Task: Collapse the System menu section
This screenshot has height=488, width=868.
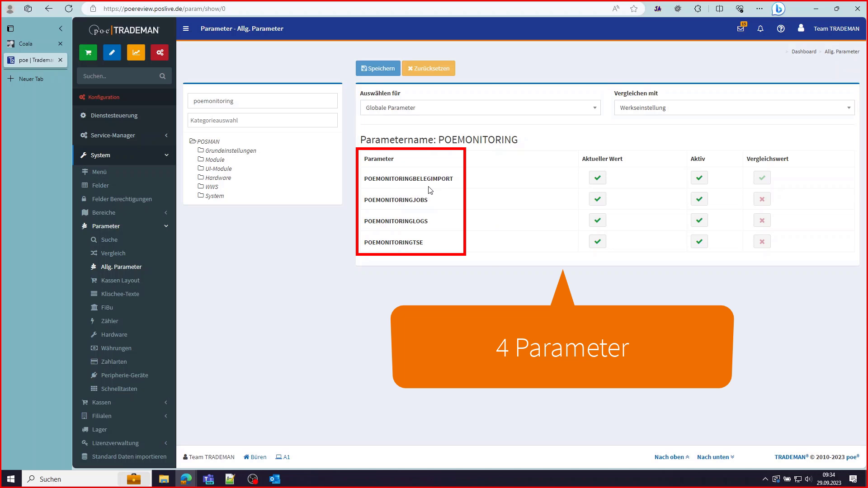Action: point(124,155)
